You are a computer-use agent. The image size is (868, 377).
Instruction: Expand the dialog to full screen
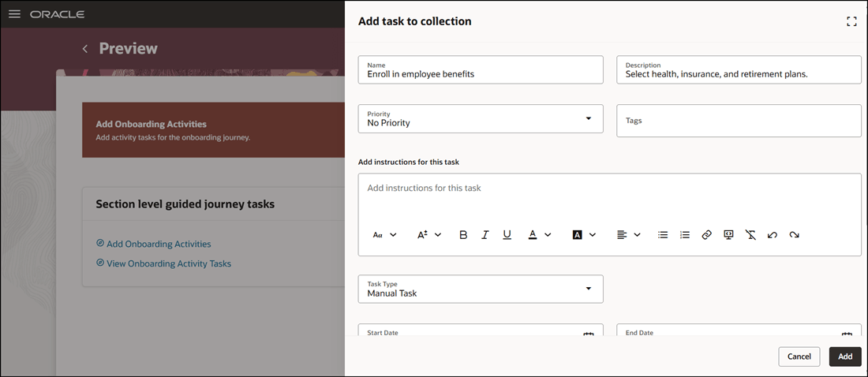point(851,21)
